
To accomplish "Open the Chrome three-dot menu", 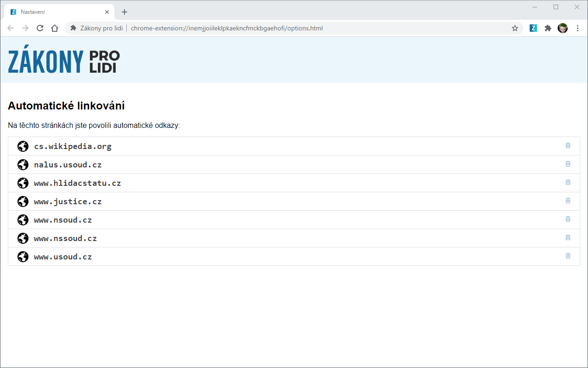I will click(x=577, y=28).
